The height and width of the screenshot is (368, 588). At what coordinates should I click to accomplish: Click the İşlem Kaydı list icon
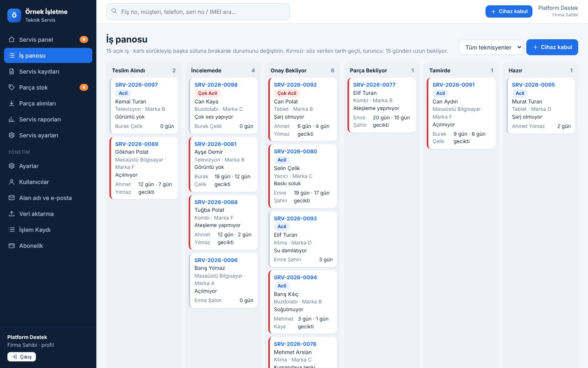12,230
